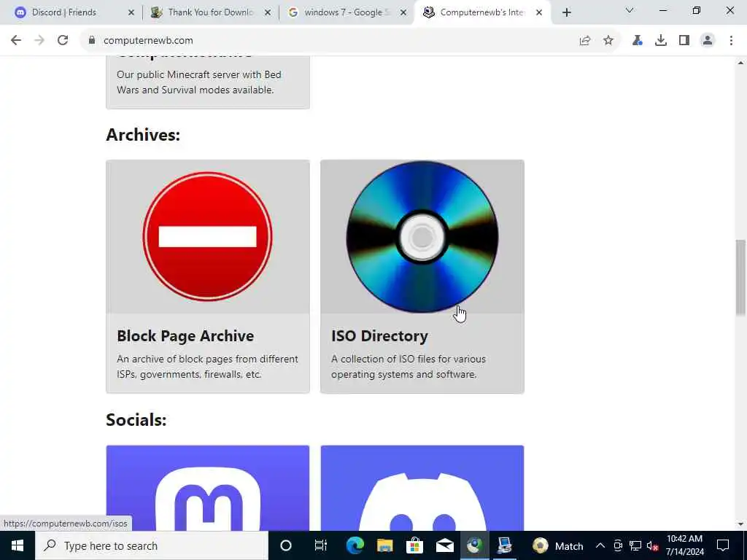
Task: Open Mail app from taskbar
Action: coord(444,545)
